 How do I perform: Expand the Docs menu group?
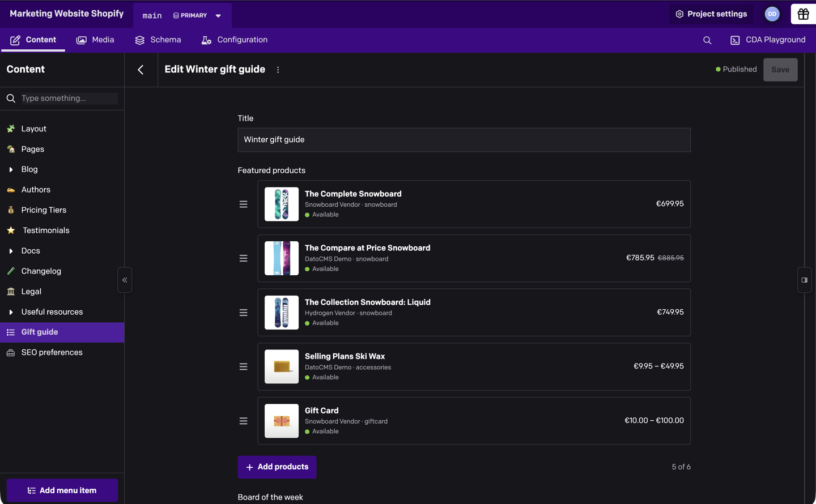pyautogui.click(x=11, y=251)
